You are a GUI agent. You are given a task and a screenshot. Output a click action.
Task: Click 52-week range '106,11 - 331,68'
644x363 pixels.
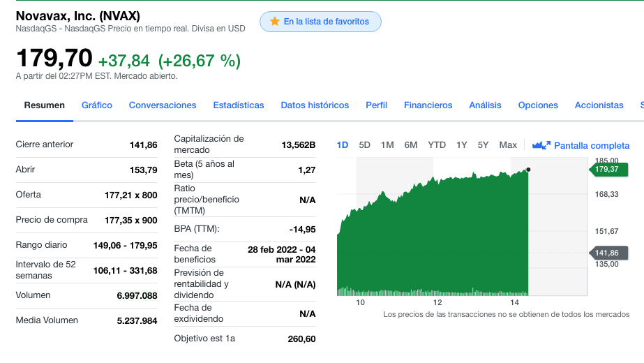pyautogui.click(x=126, y=270)
